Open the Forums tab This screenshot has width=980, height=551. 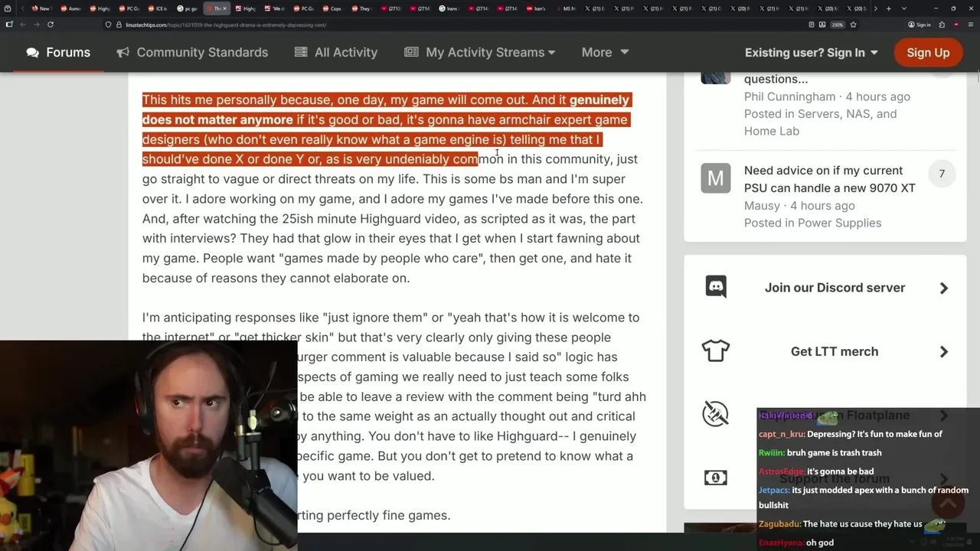click(x=58, y=52)
